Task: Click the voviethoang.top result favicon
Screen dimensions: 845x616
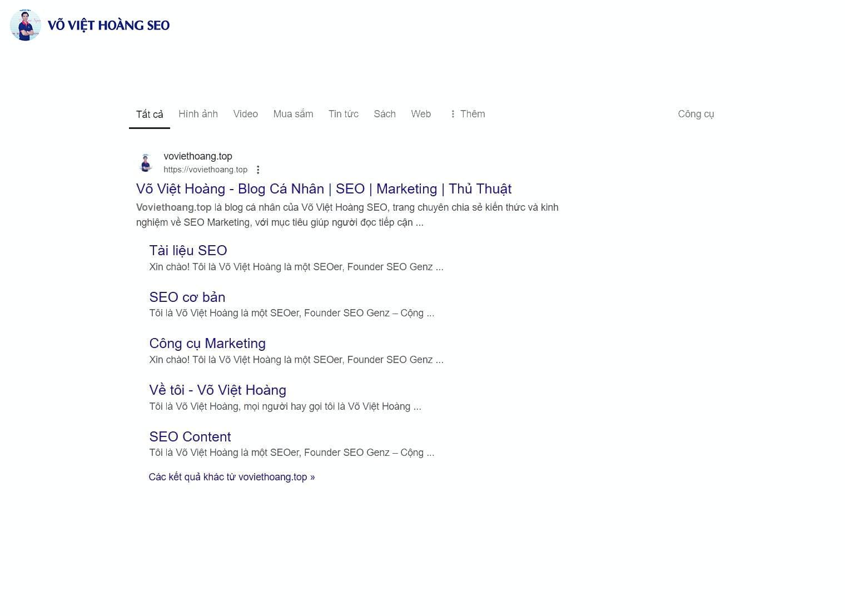Action: click(146, 163)
